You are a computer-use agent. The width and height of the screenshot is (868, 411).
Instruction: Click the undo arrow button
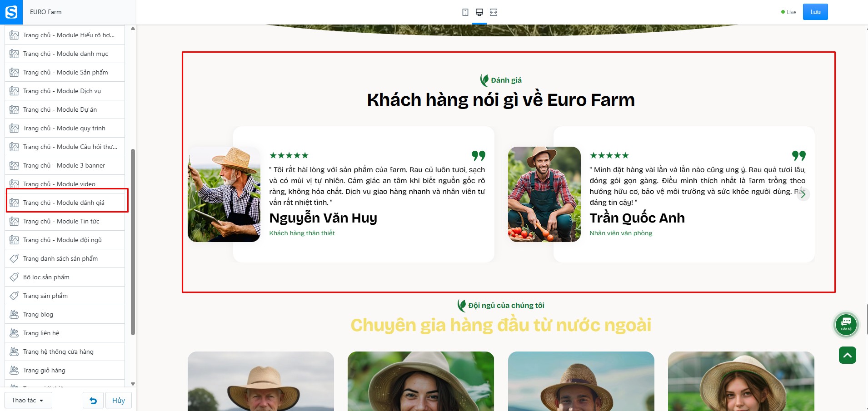[93, 401]
